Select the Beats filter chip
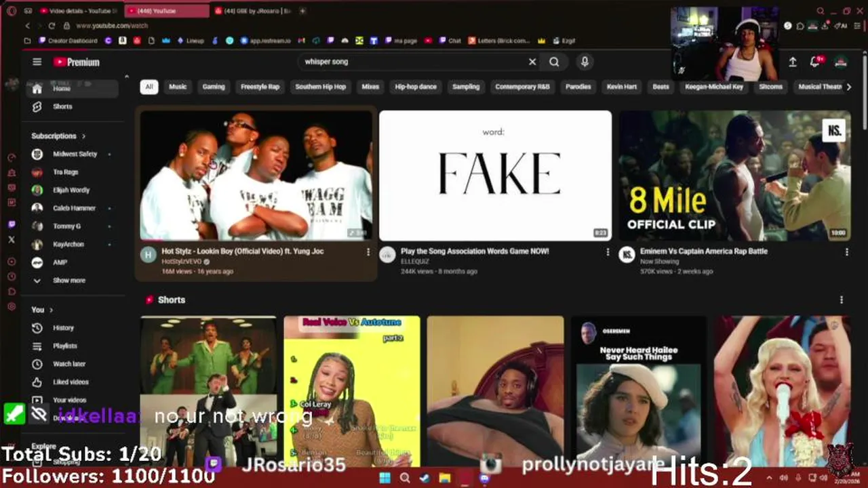868x488 pixels. click(x=660, y=87)
